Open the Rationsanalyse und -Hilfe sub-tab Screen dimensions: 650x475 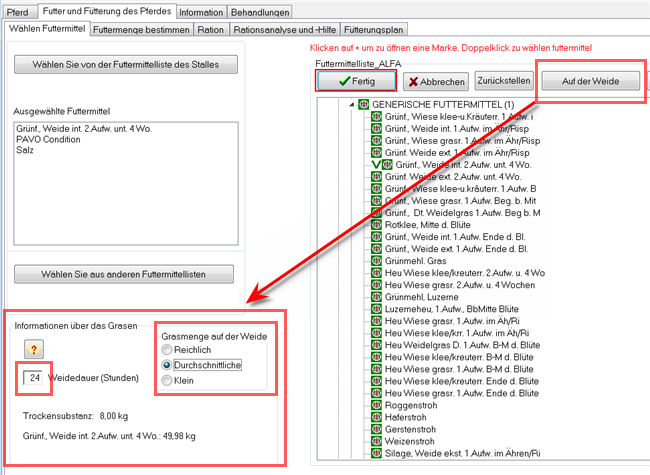(284, 30)
